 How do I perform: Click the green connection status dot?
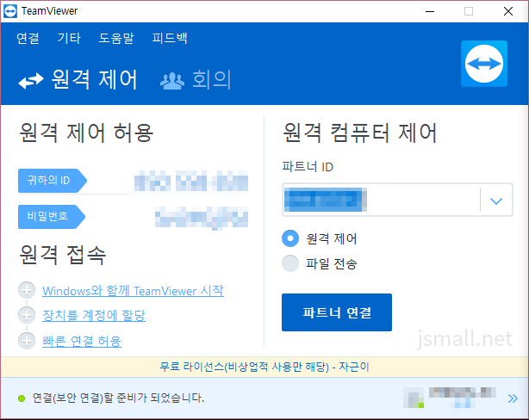pos(22,398)
